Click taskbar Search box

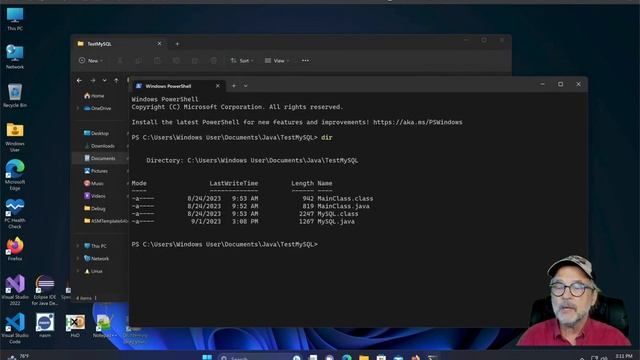(x=260, y=358)
